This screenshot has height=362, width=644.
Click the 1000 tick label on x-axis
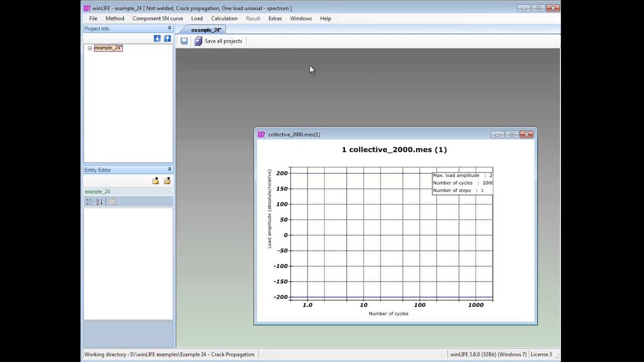[x=475, y=305]
